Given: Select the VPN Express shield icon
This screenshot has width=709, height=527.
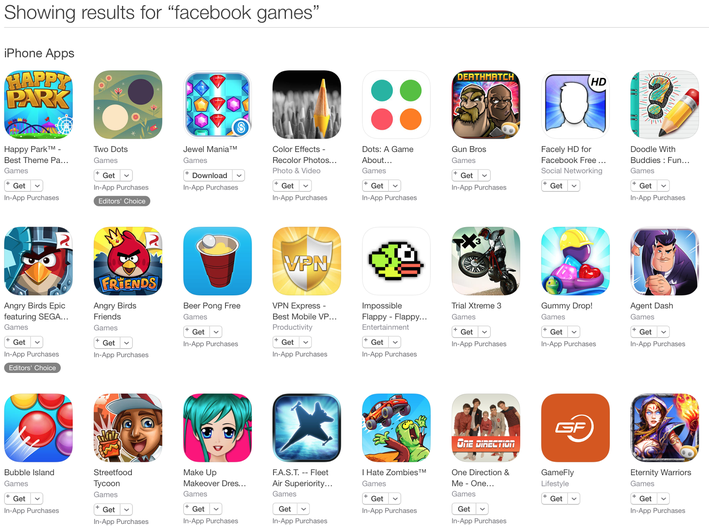Looking at the screenshot, I should point(307,261).
